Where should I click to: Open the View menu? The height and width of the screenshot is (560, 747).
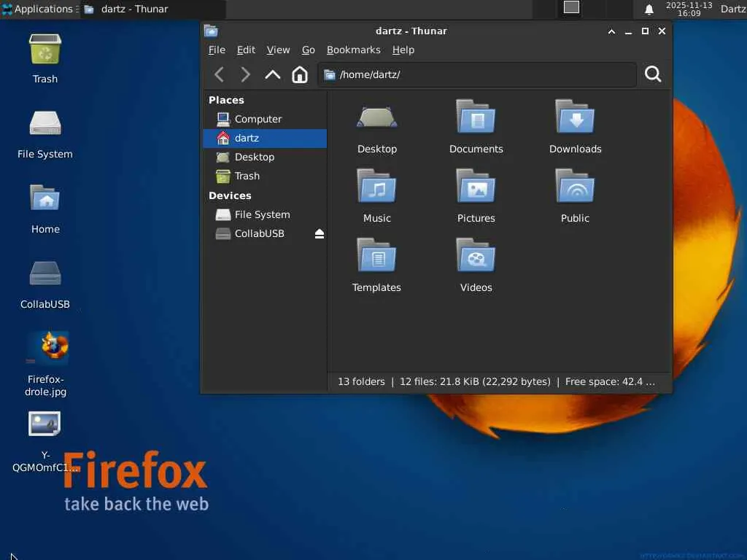tap(278, 50)
